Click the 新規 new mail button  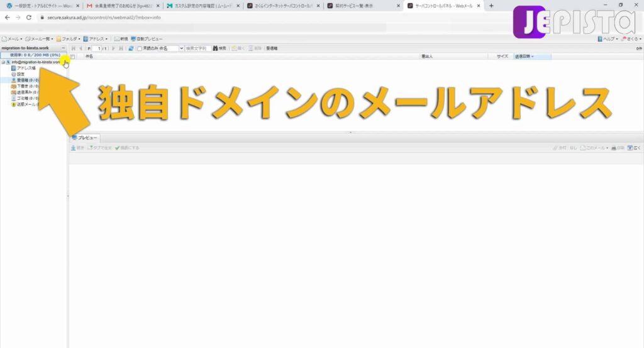click(x=121, y=39)
